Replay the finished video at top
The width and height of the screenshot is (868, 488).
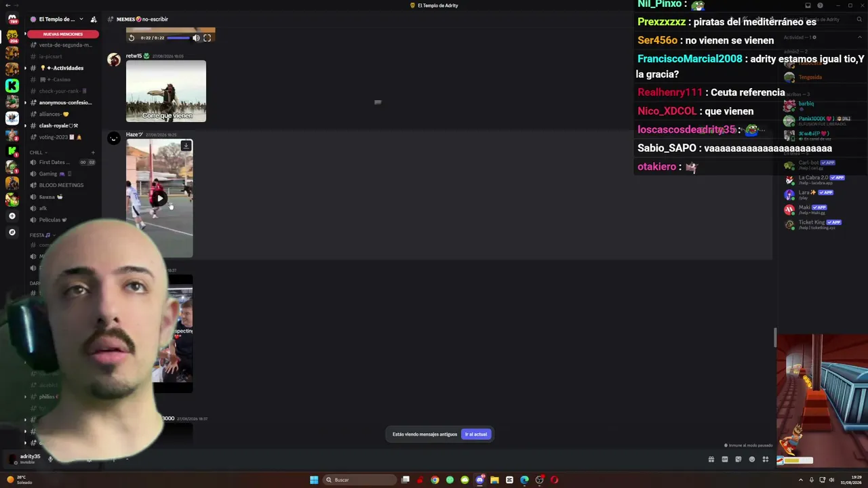pyautogui.click(x=132, y=38)
